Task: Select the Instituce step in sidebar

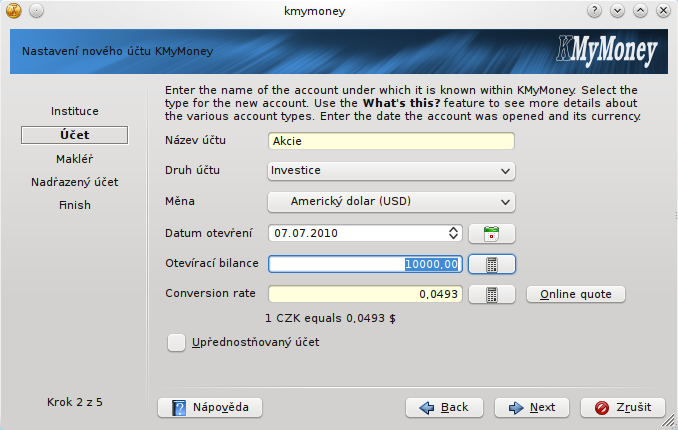Action: pyautogui.click(x=75, y=111)
